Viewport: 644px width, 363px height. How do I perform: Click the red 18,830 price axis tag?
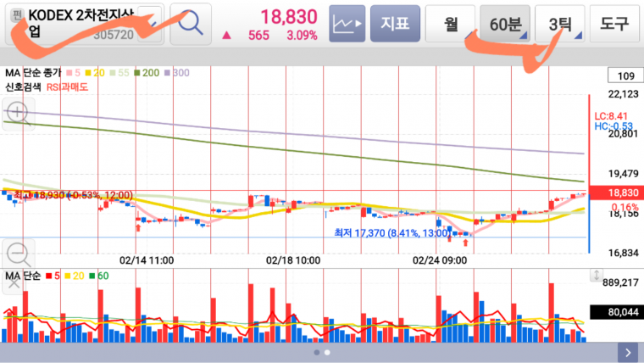pyautogui.click(x=617, y=193)
